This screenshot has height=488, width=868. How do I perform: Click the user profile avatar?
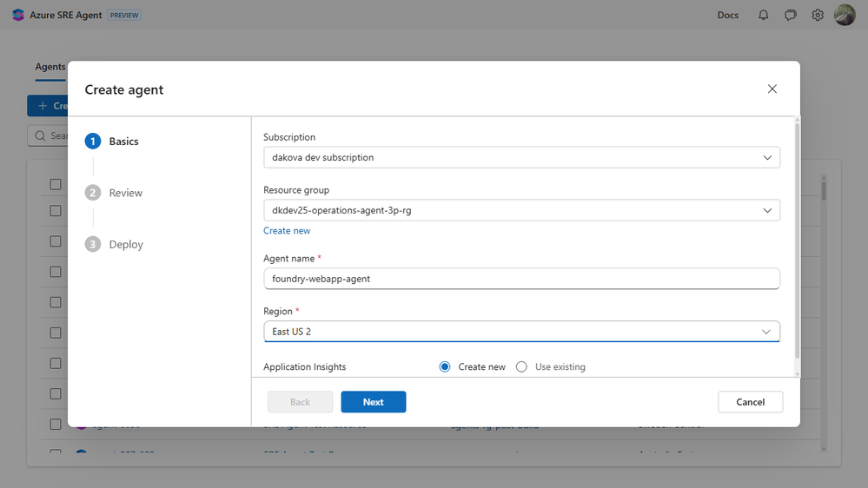click(845, 15)
